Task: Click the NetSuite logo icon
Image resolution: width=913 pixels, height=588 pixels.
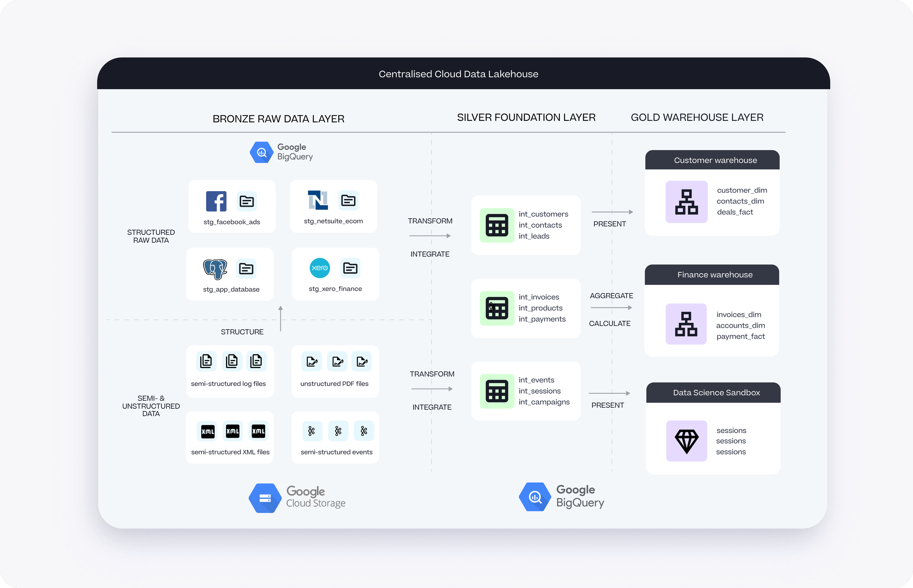Action: click(318, 200)
